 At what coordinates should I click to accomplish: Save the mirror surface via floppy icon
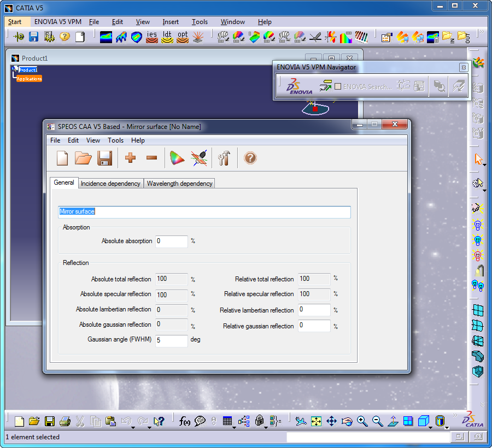[104, 158]
